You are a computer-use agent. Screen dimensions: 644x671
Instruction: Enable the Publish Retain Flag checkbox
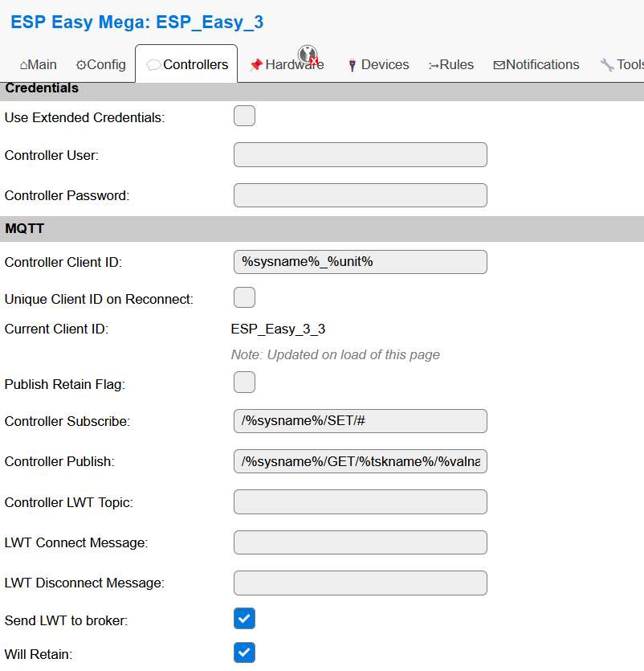tap(244, 383)
